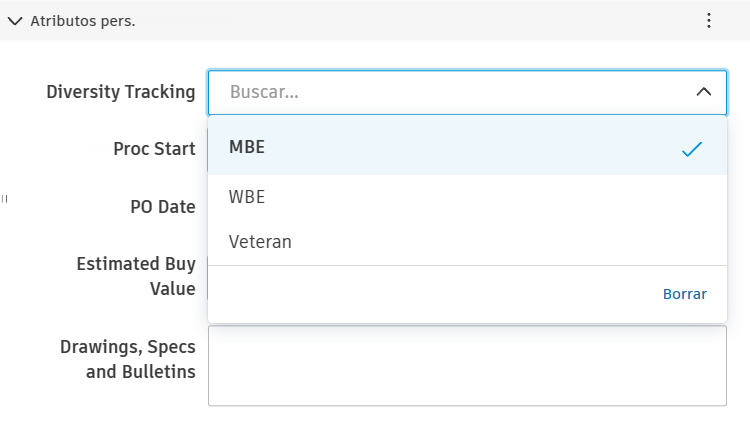Click the Atributos pers. header title
Screen dimensions: 750x436
83,21
